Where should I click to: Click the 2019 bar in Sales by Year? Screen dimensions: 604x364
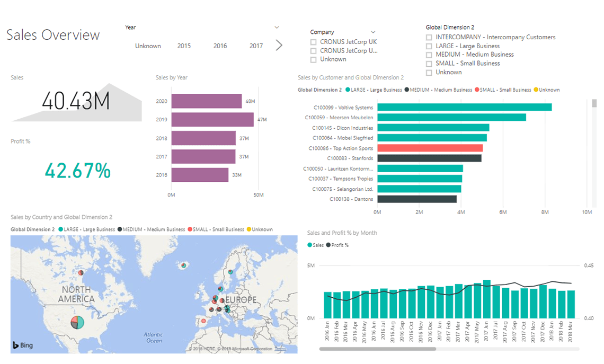pyautogui.click(x=212, y=119)
